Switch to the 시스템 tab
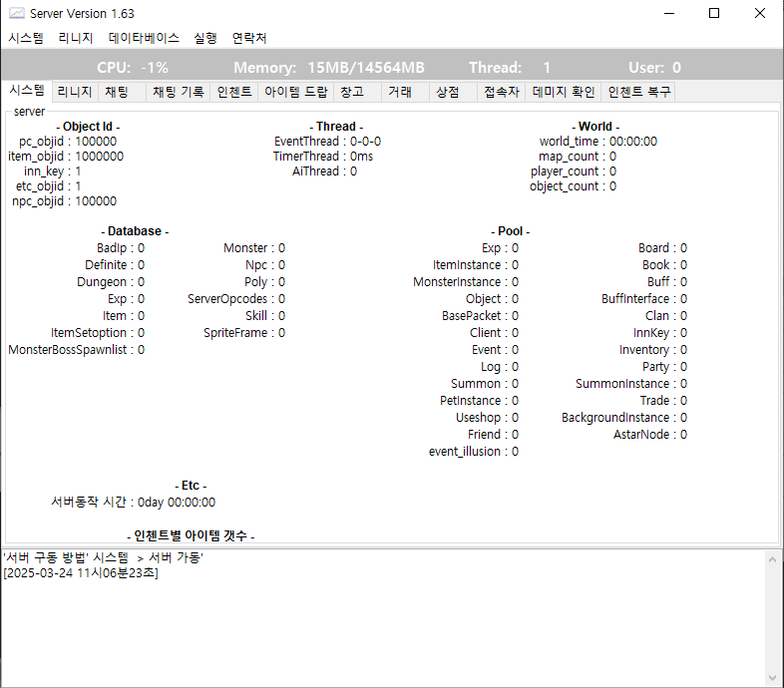Screen dimensions: 784x688 [27, 91]
